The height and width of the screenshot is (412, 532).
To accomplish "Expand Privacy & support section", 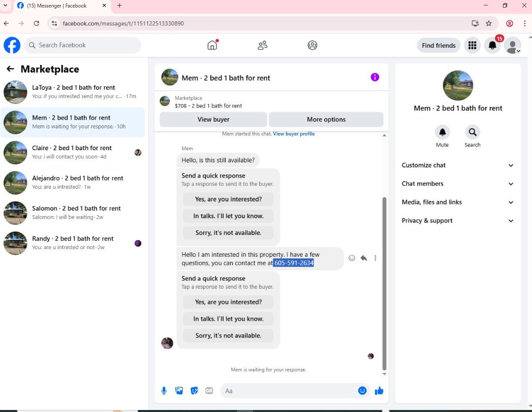I will pos(457,221).
